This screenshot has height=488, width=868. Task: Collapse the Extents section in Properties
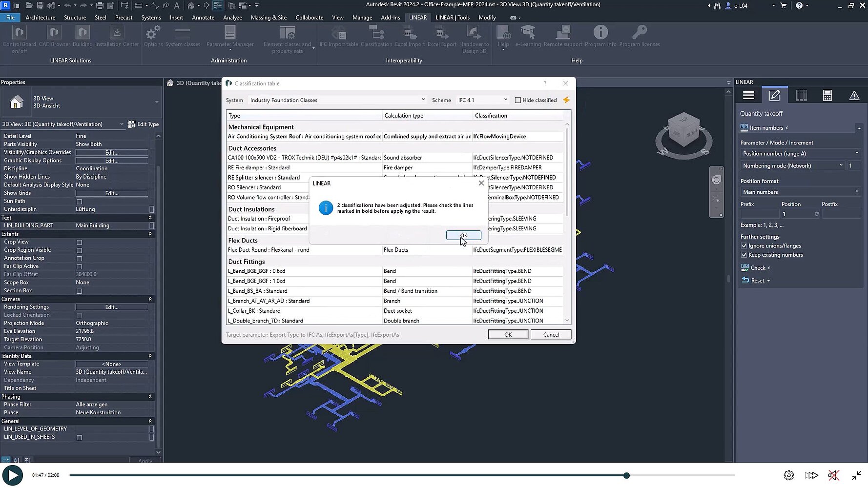[x=150, y=234]
